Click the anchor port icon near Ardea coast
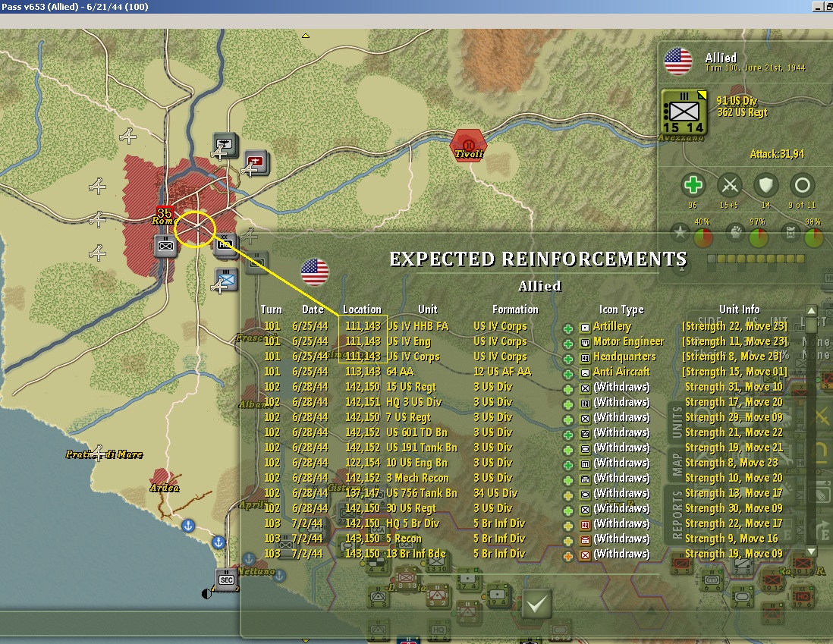This screenshot has width=833, height=644. pos(188,526)
